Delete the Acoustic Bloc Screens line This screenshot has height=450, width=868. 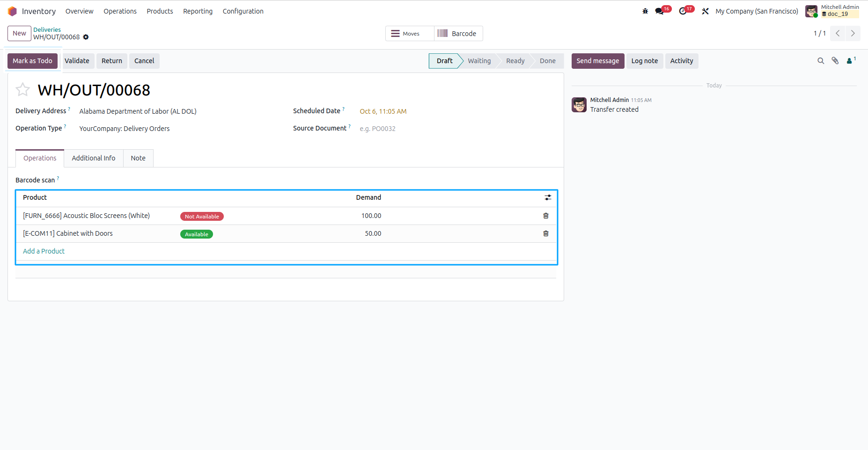546,216
